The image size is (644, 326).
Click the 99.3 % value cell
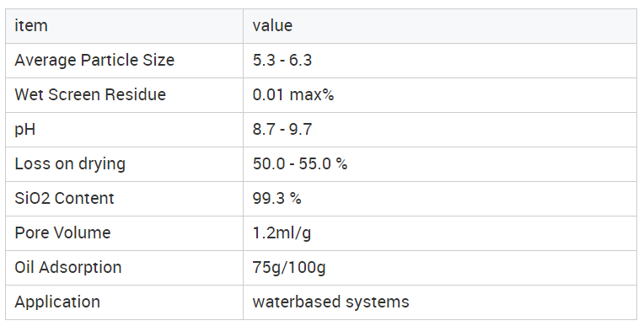(440, 199)
